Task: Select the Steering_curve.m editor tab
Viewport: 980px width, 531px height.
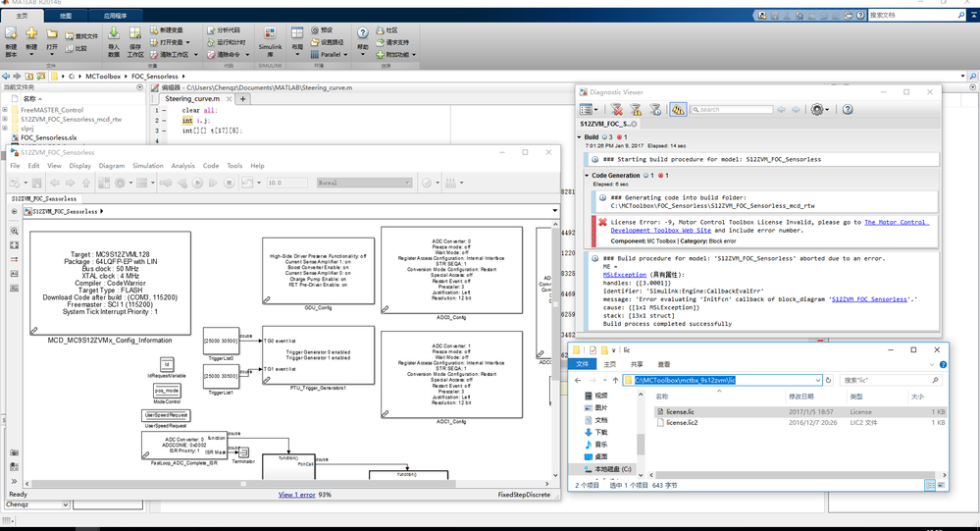Action: [192, 99]
